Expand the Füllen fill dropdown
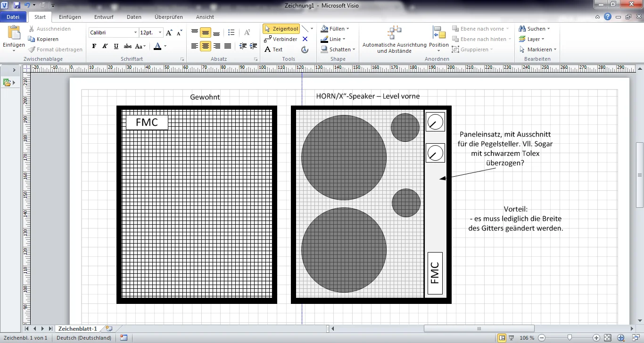This screenshot has height=343, width=644. pyautogui.click(x=335, y=29)
